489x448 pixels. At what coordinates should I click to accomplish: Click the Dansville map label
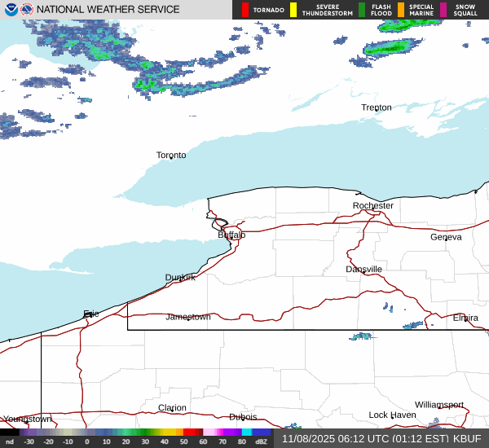[x=363, y=269]
